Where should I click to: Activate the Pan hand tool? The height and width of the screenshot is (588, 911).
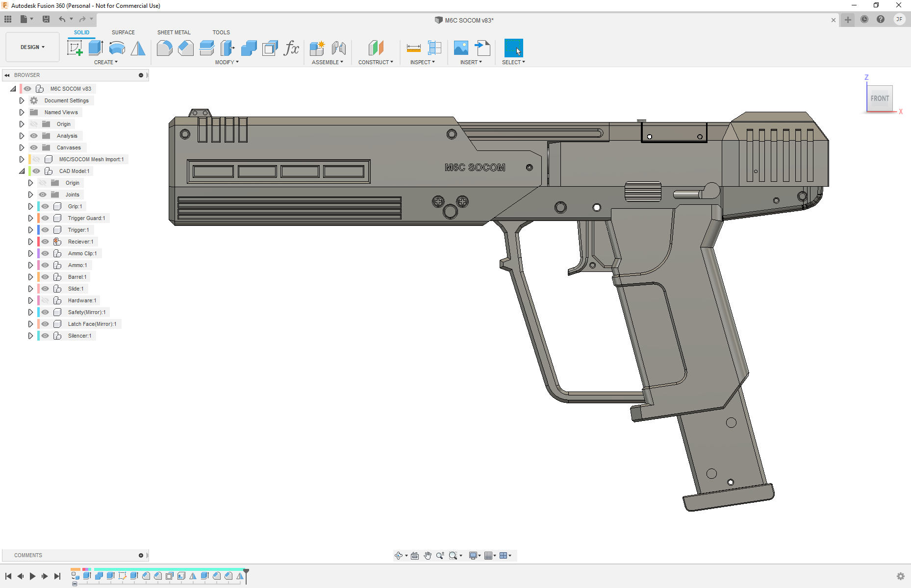(428, 555)
